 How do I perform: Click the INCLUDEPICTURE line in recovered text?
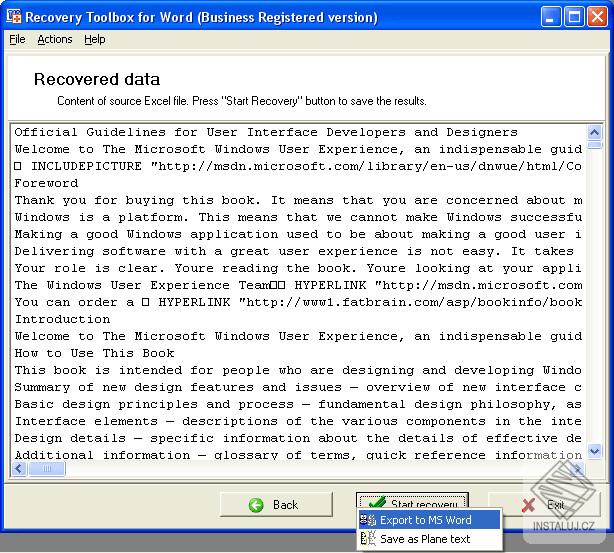(x=298, y=166)
